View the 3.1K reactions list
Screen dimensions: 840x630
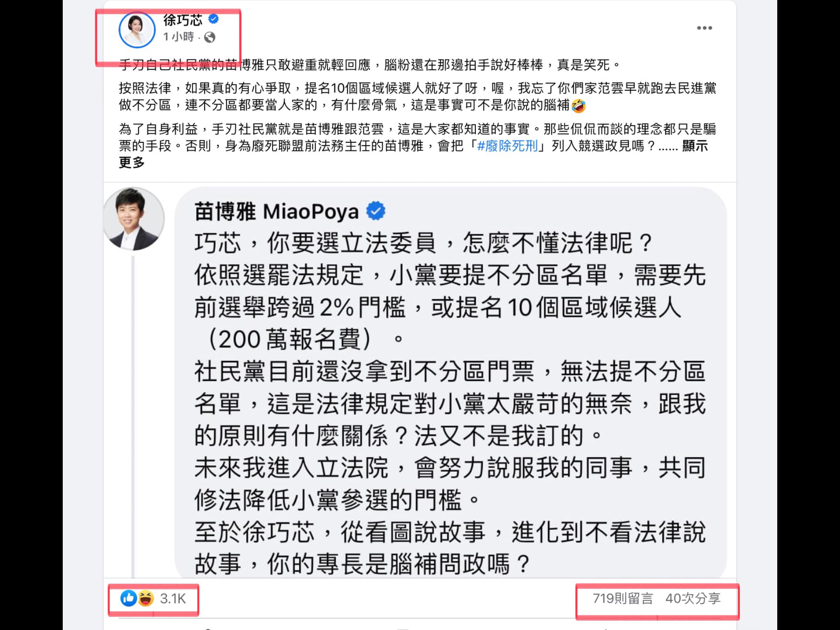pyautogui.click(x=173, y=599)
